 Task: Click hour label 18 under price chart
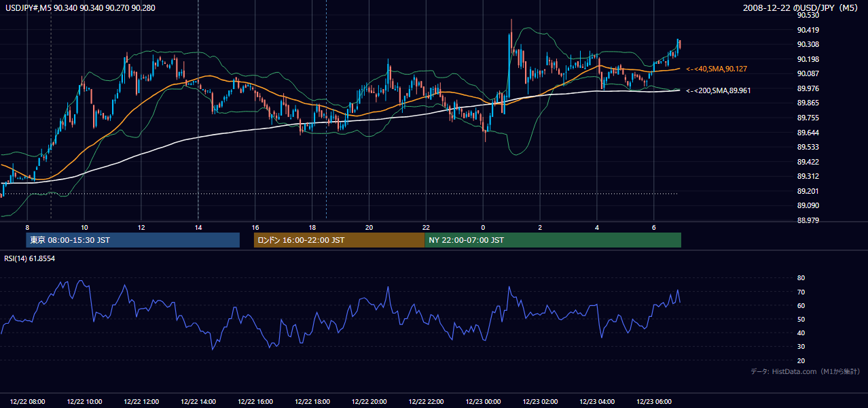pyautogui.click(x=312, y=227)
